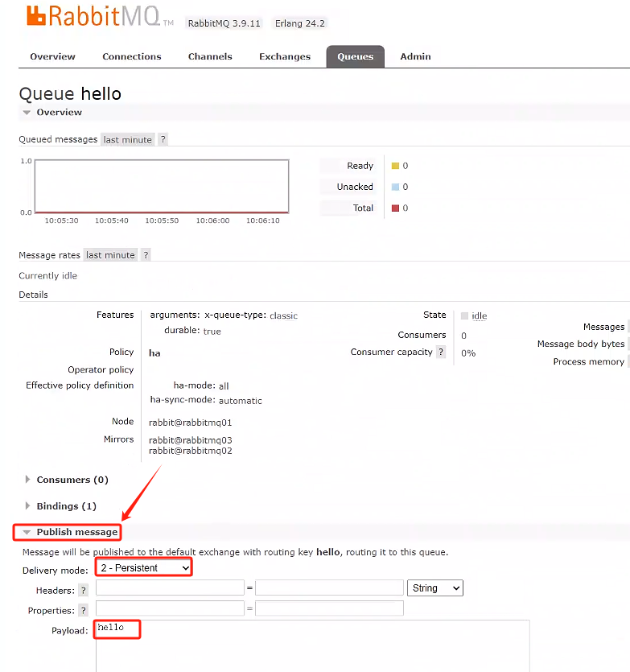
Task: Change Message rates last minute range
Action: click(110, 255)
